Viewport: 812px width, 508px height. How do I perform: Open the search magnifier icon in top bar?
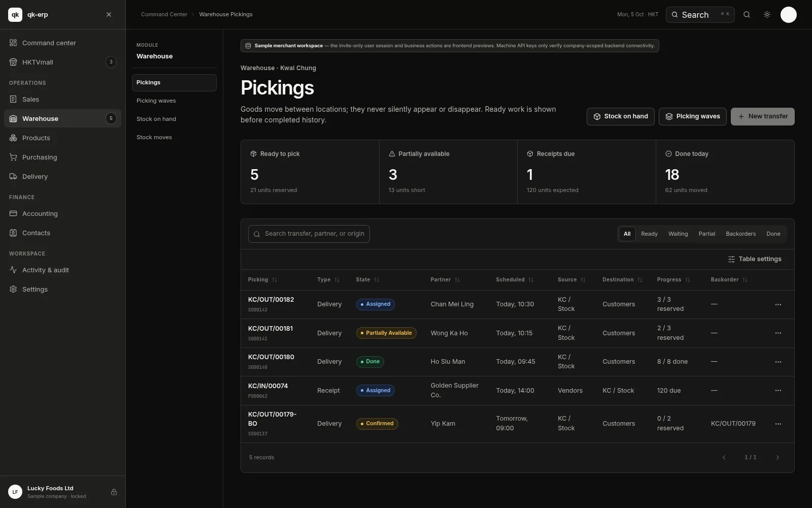pos(747,15)
